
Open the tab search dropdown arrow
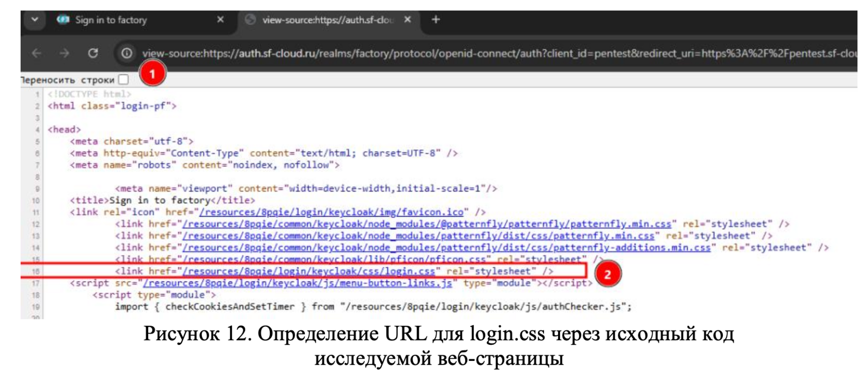tap(35, 20)
